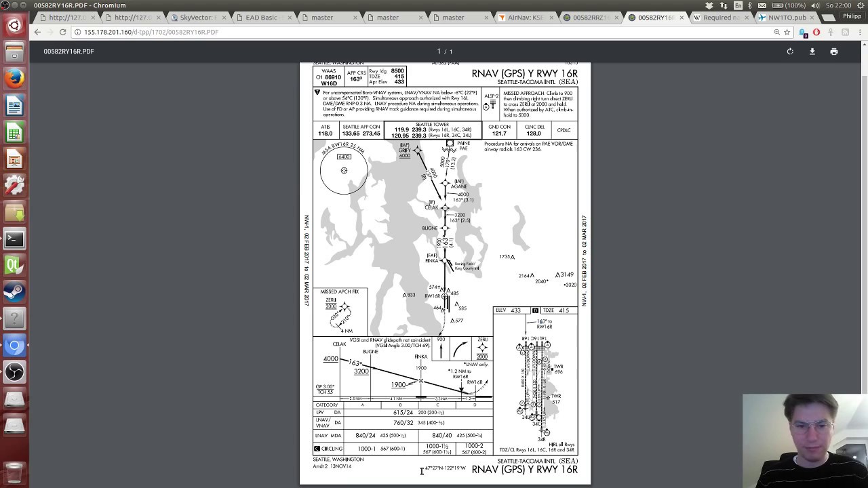Viewport: 868px width, 488px height.
Task: Click the CIRCLING minimums row
Action: tap(403, 449)
